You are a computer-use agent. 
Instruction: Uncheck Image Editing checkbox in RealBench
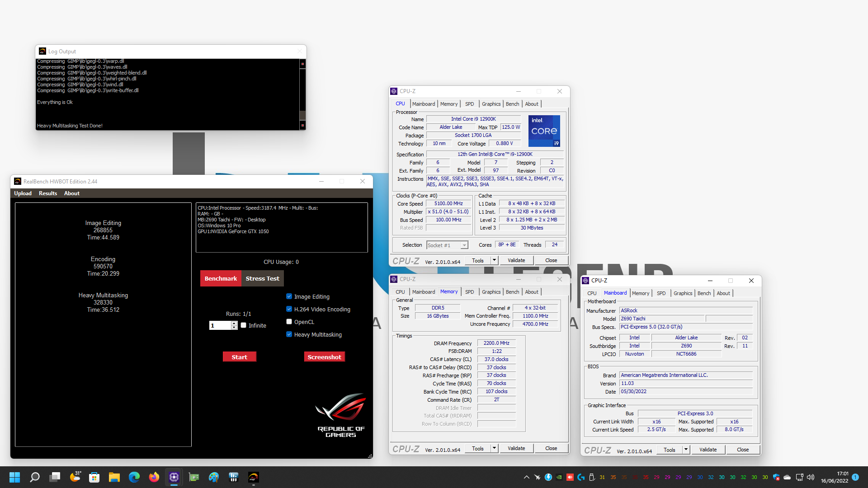coord(289,296)
